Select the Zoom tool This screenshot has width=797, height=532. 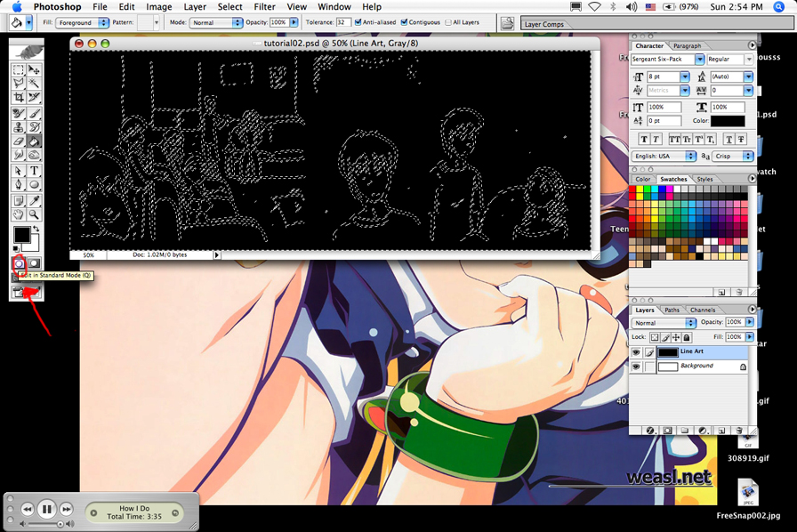tap(34, 214)
